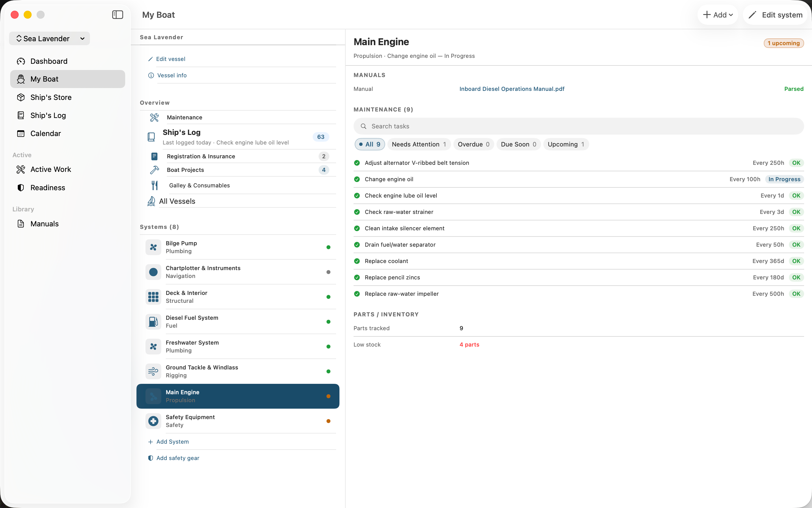
Task: Select Ground Tackle & Windlass system
Action: 238,371
